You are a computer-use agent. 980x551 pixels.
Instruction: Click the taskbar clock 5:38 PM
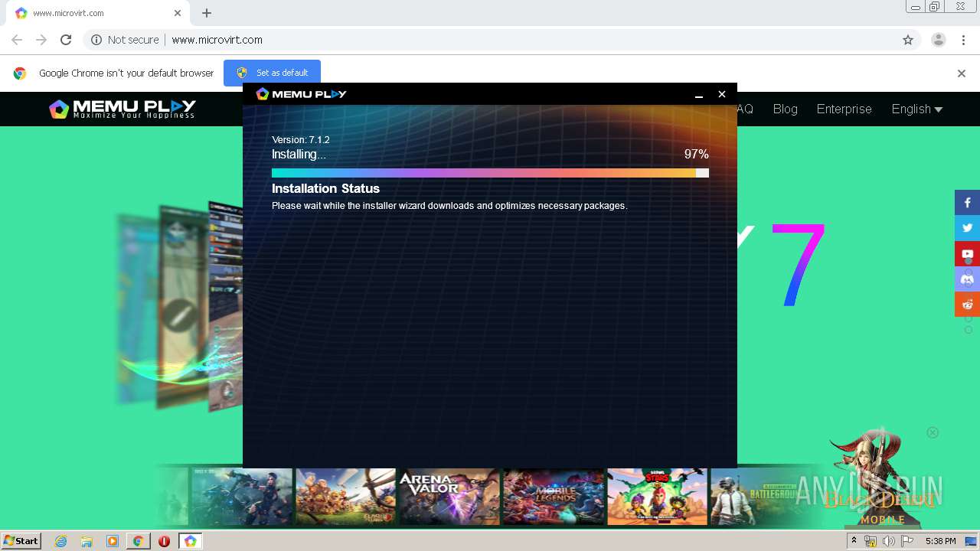pyautogui.click(x=940, y=541)
